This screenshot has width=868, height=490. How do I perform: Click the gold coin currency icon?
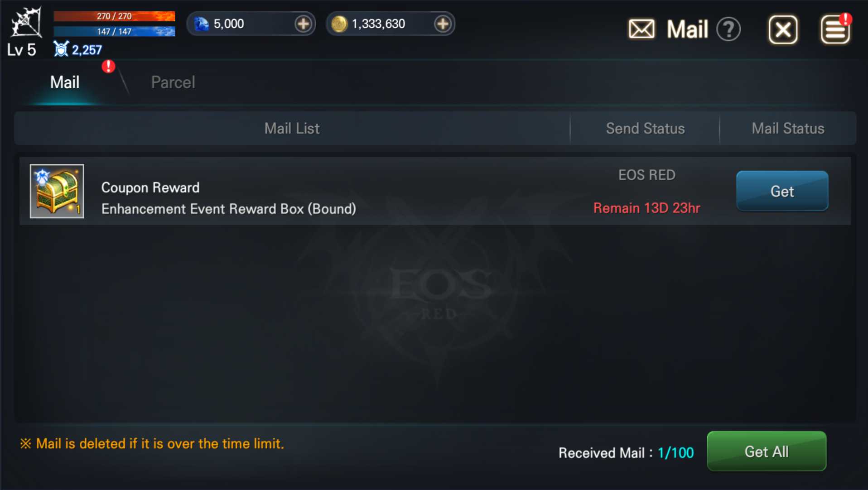pos(339,24)
